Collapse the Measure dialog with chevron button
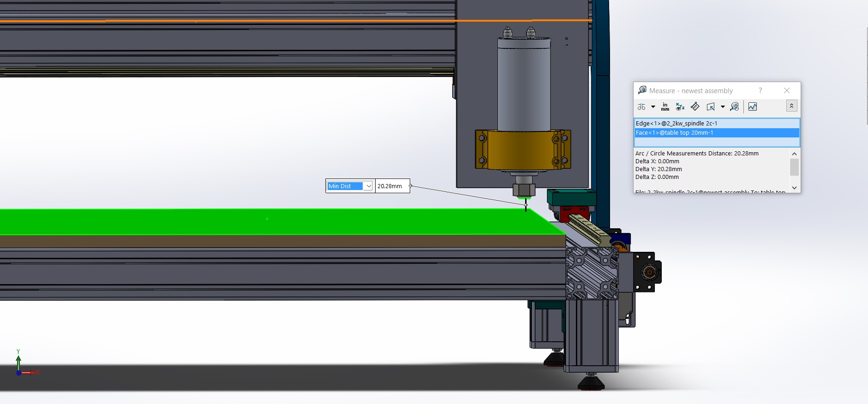 pos(791,106)
